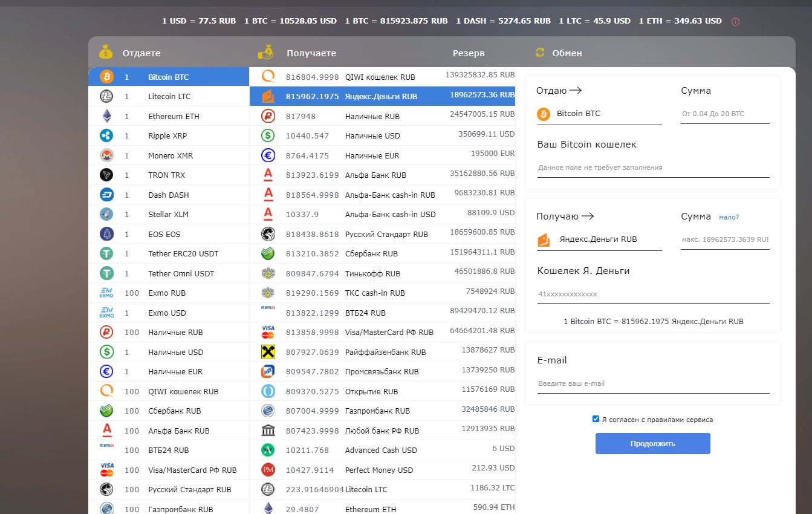Choose Газпромбанк RUB in receive list
The image size is (812, 514).
click(382, 411)
